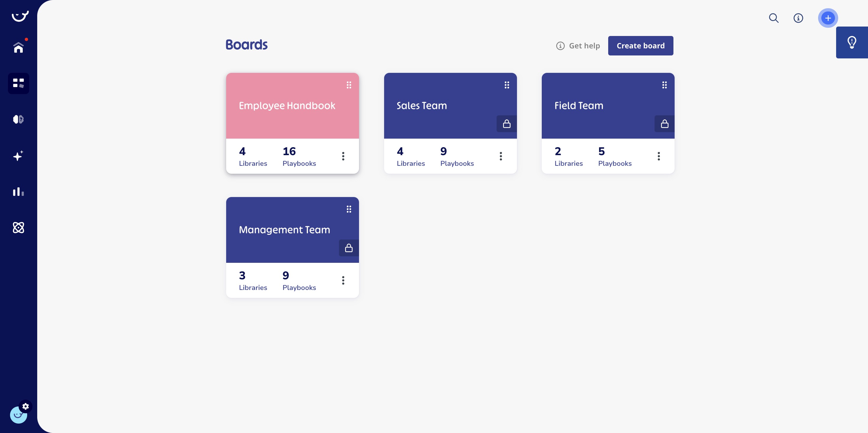Open the pink Employee Handbook board card

287,106
